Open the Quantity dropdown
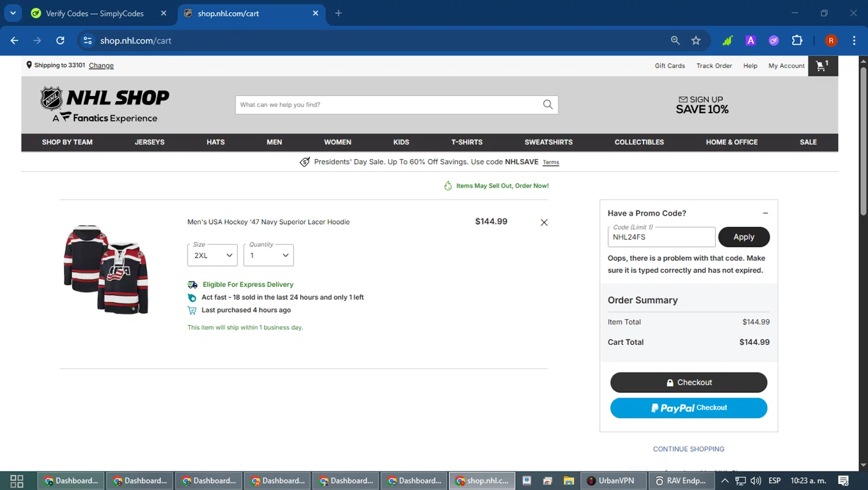 tap(269, 255)
